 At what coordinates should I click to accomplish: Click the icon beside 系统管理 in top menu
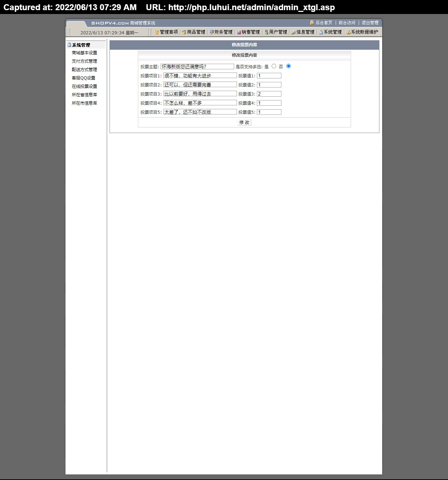point(321,32)
